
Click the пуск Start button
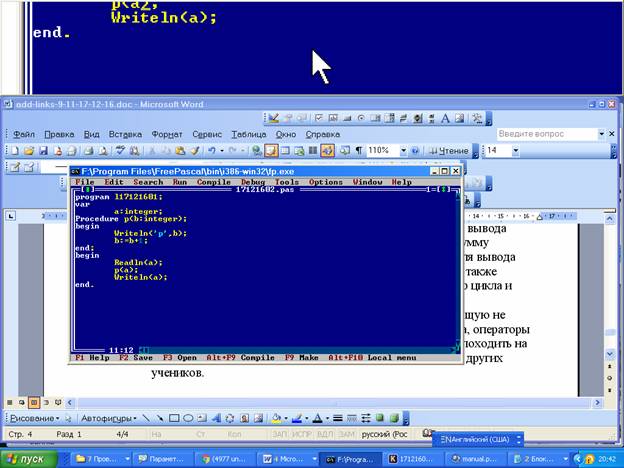point(29,459)
